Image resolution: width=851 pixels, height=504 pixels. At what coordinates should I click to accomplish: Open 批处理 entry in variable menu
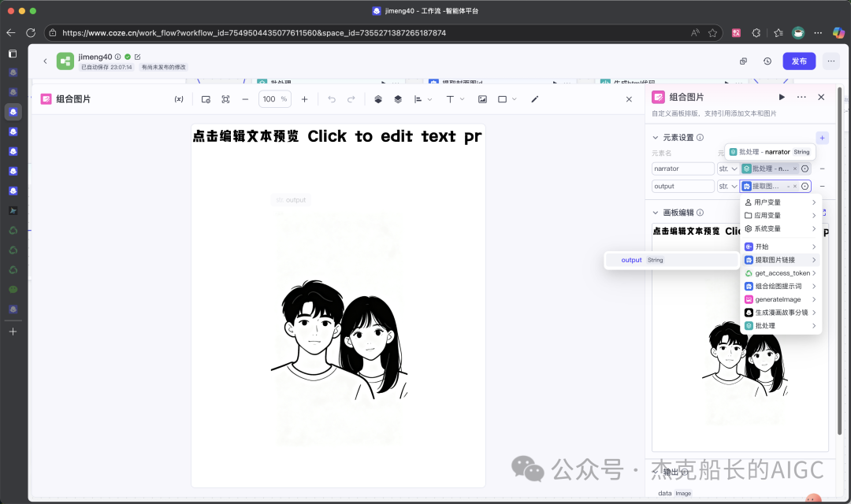point(781,326)
